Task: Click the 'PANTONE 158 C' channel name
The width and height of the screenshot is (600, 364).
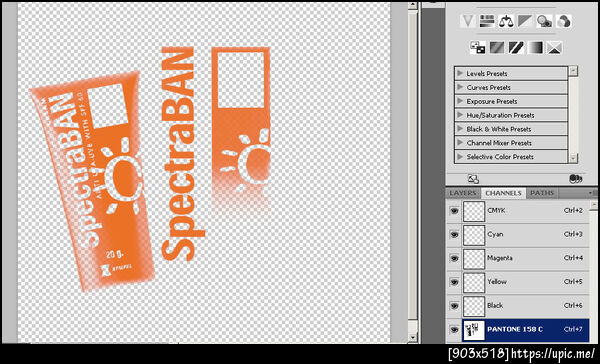Action: tap(515, 329)
